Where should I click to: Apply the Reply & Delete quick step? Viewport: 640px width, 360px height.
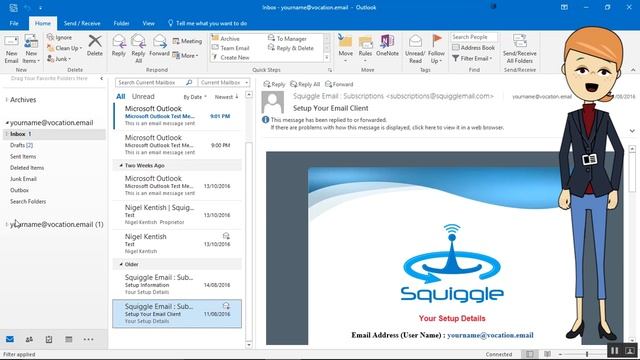(x=291, y=48)
